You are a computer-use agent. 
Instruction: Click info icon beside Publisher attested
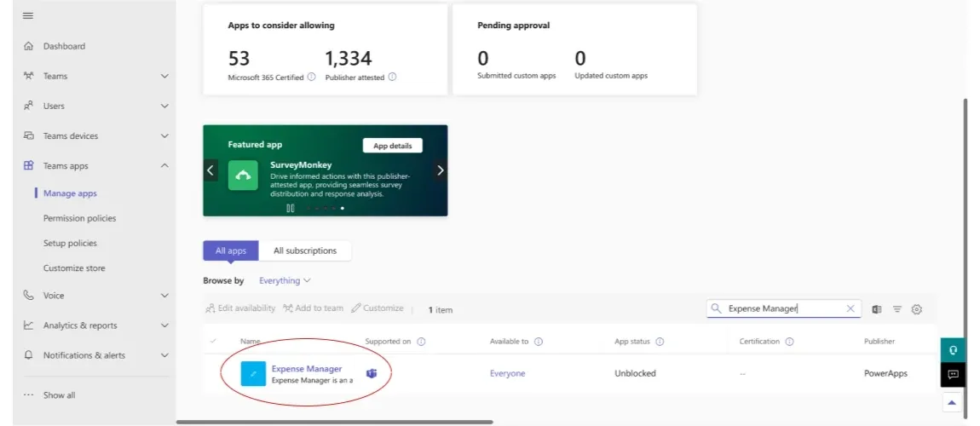[392, 77]
